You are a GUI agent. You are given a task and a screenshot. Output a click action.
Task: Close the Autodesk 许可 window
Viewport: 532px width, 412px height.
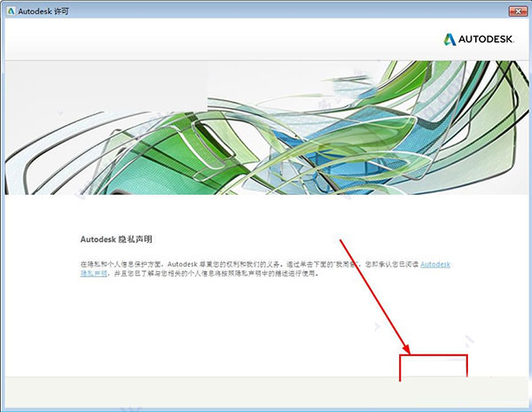tap(518, 12)
